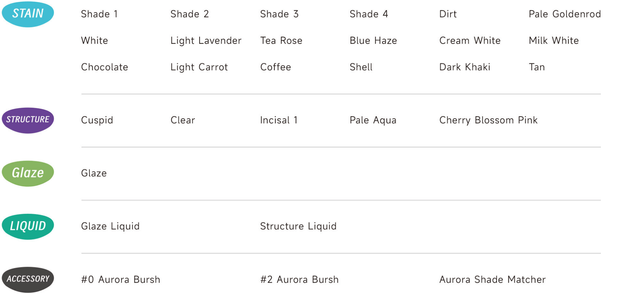Open the Aurora Shade Matcher accessory
The height and width of the screenshot is (294, 644).
pos(493,279)
